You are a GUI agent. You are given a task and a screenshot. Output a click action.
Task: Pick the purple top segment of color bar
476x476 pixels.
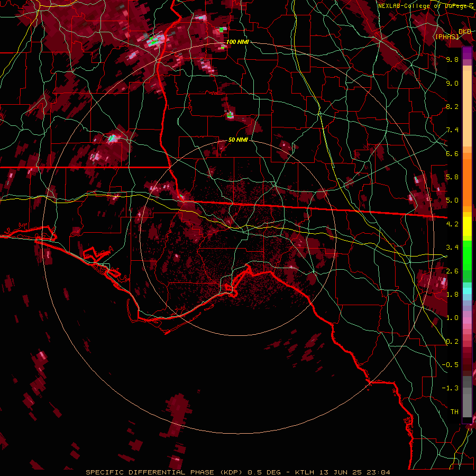tap(467, 53)
